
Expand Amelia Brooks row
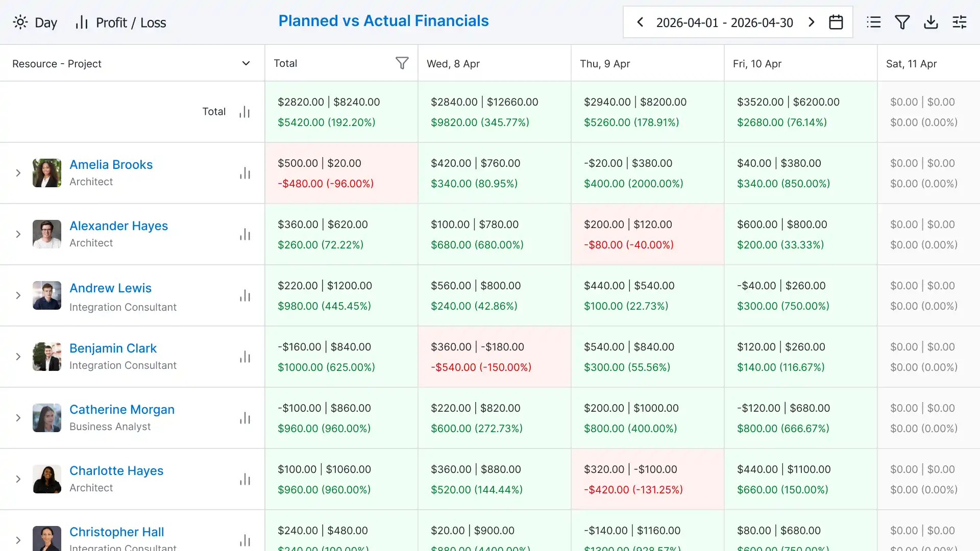pos(18,173)
